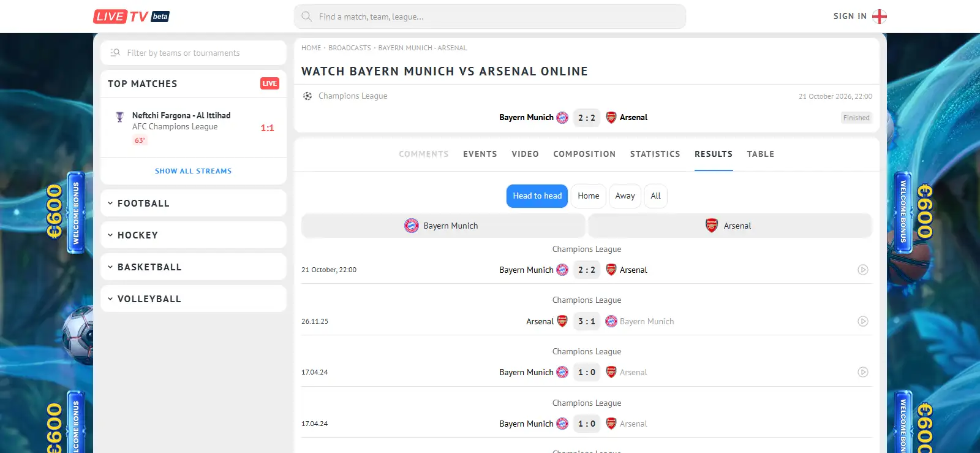Expand the Volleyball section
The image size is (980, 453).
194,299
